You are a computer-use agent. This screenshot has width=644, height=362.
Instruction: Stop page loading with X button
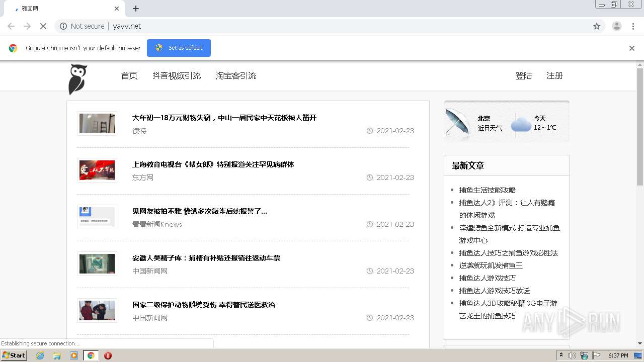(43, 26)
